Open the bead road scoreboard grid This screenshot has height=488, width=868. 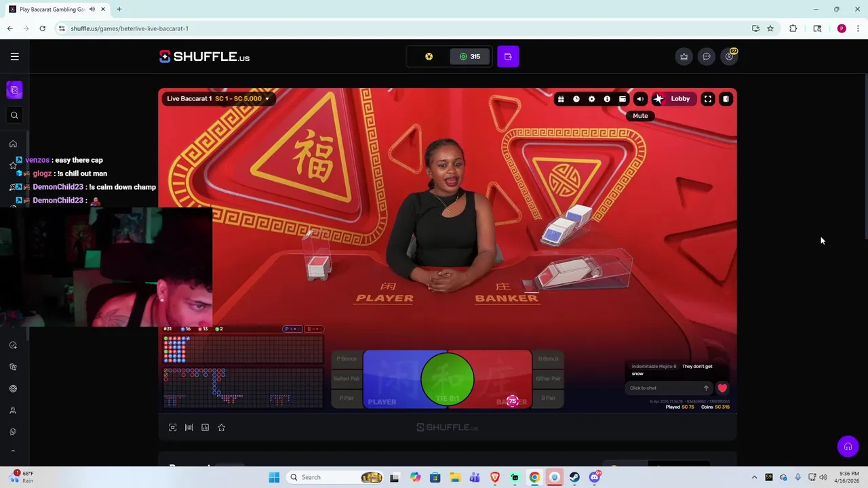(x=243, y=350)
